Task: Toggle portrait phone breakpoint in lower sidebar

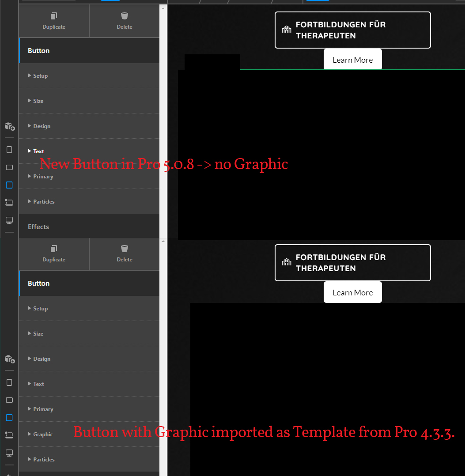Action: tap(9, 382)
